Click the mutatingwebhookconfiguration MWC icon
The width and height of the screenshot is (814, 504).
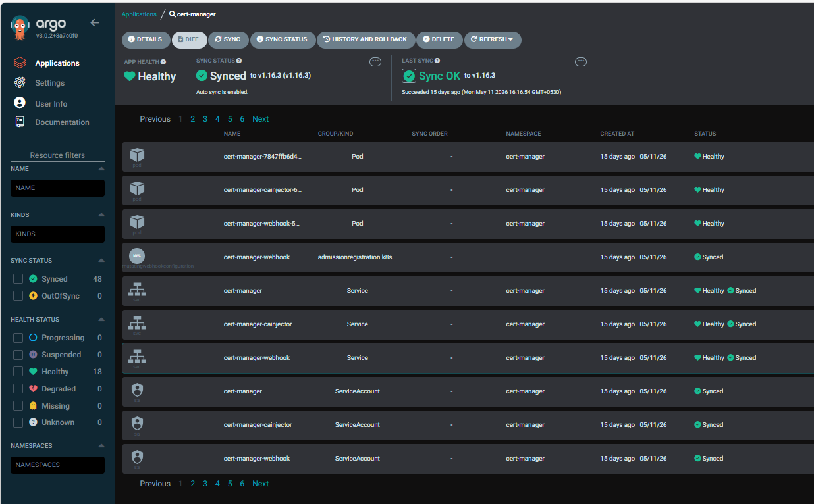click(137, 255)
